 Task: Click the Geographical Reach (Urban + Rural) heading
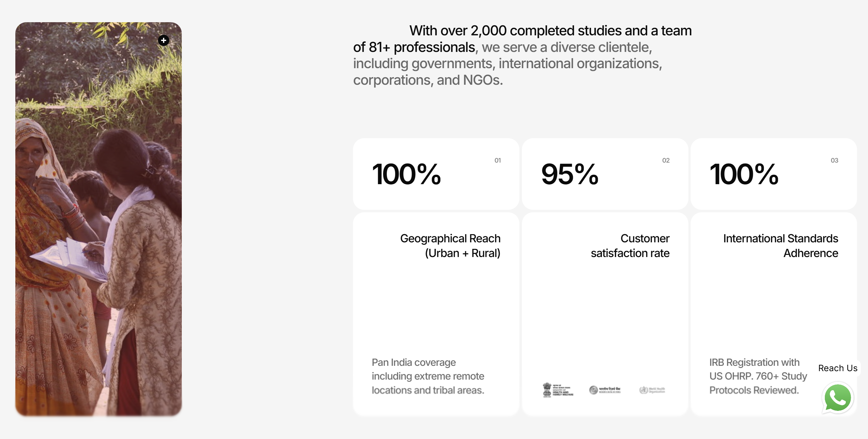[450, 246]
